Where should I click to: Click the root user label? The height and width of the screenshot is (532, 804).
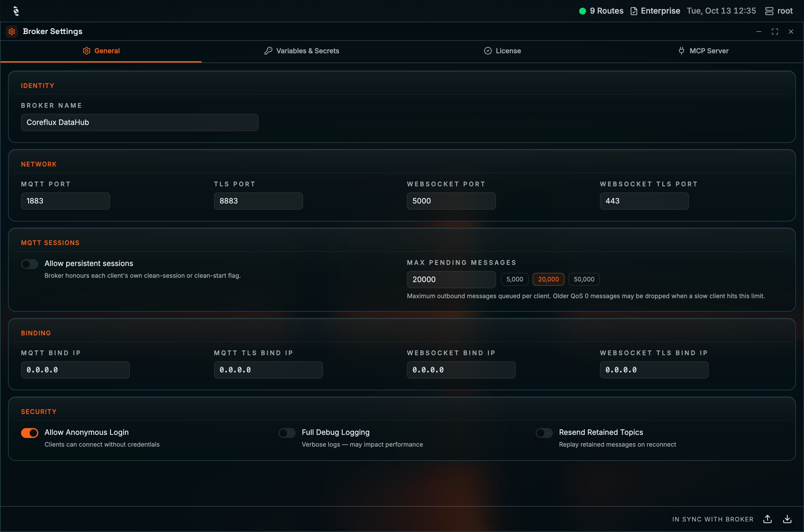(x=785, y=11)
